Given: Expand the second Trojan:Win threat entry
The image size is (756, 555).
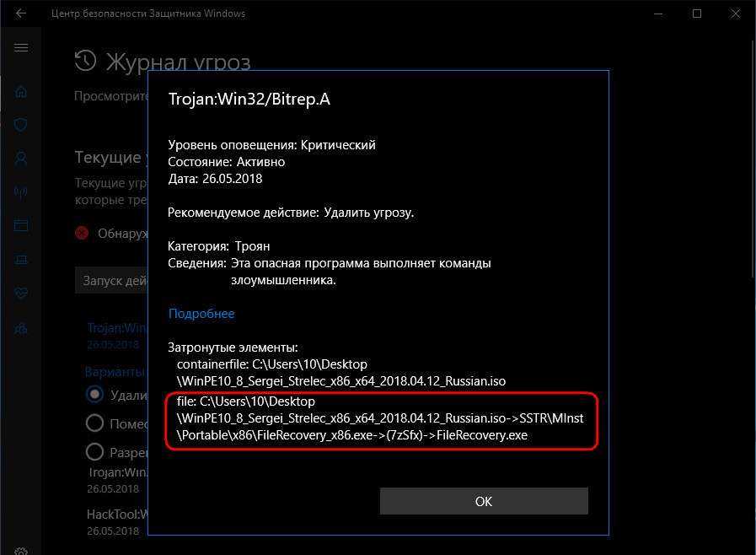Looking at the screenshot, I should [117, 480].
